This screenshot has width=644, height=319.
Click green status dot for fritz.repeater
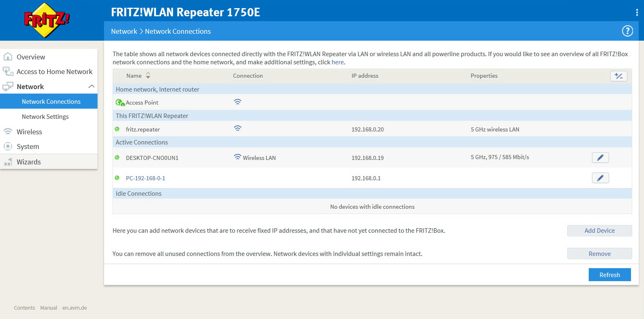[117, 129]
